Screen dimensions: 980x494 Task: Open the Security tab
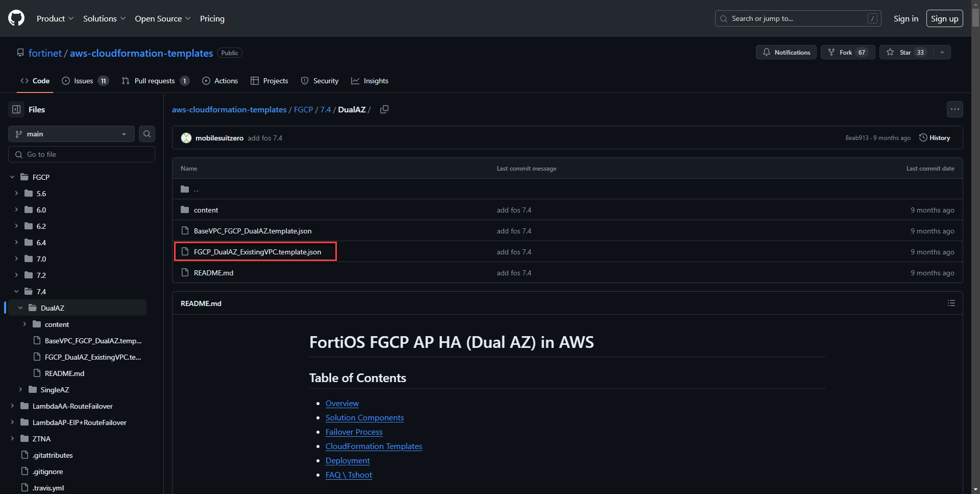(x=320, y=81)
